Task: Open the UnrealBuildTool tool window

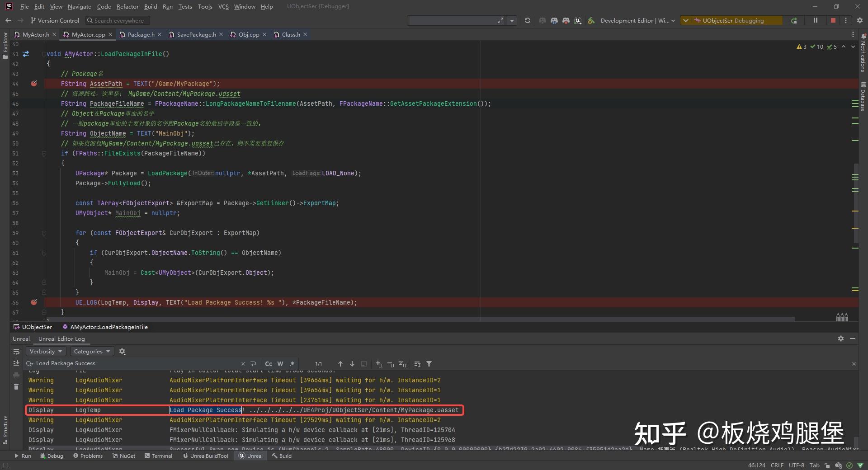Action: point(206,456)
